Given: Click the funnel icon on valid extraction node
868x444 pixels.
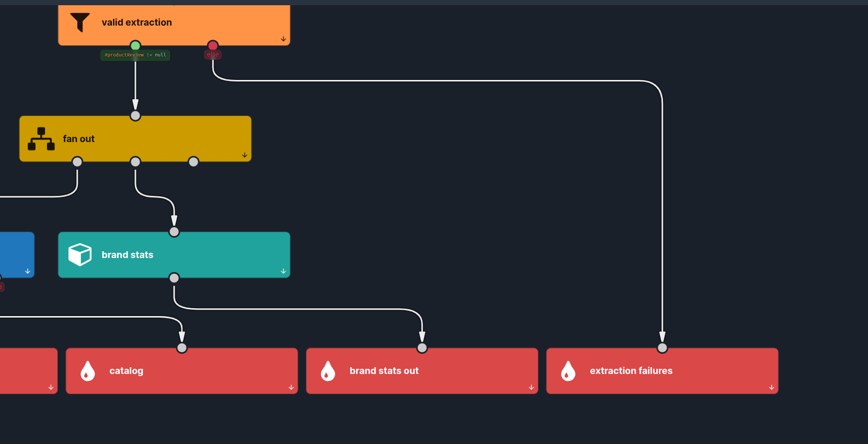Looking at the screenshot, I should tap(80, 22).
